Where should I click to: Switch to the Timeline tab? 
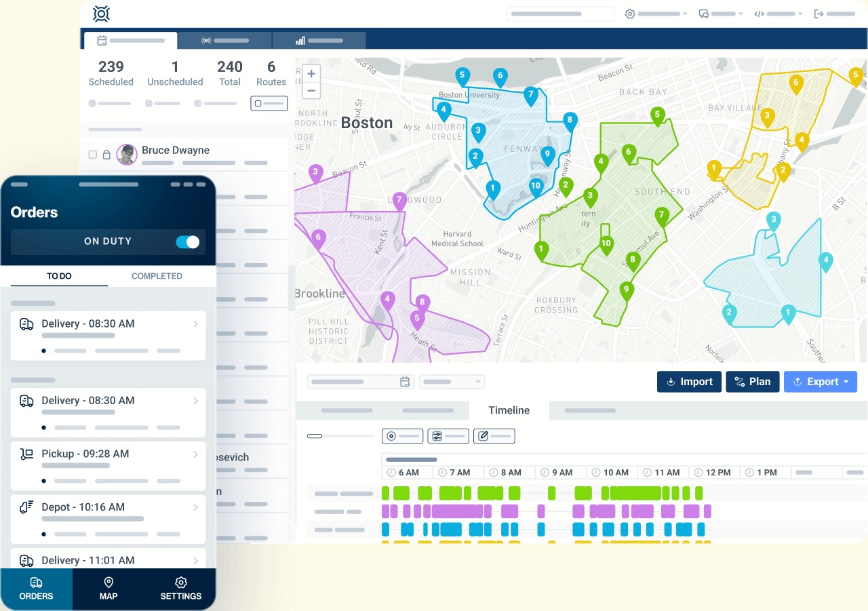(x=509, y=410)
